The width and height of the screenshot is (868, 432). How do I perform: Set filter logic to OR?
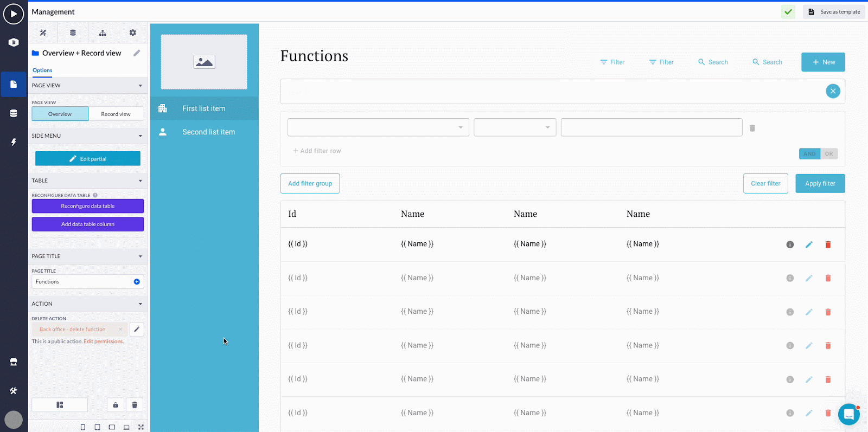click(x=829, y=154)
